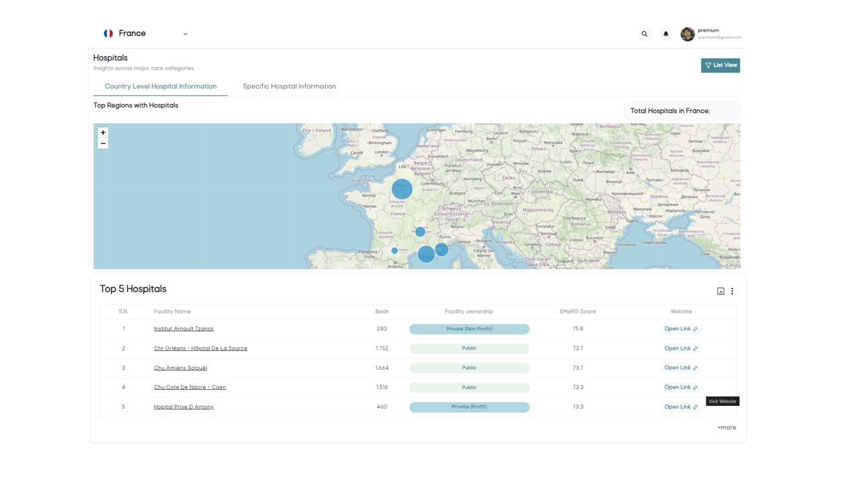Click the Visit Website button
This screenshot has width=868, height=484.
pyautogui.click(x=722, y=401)
